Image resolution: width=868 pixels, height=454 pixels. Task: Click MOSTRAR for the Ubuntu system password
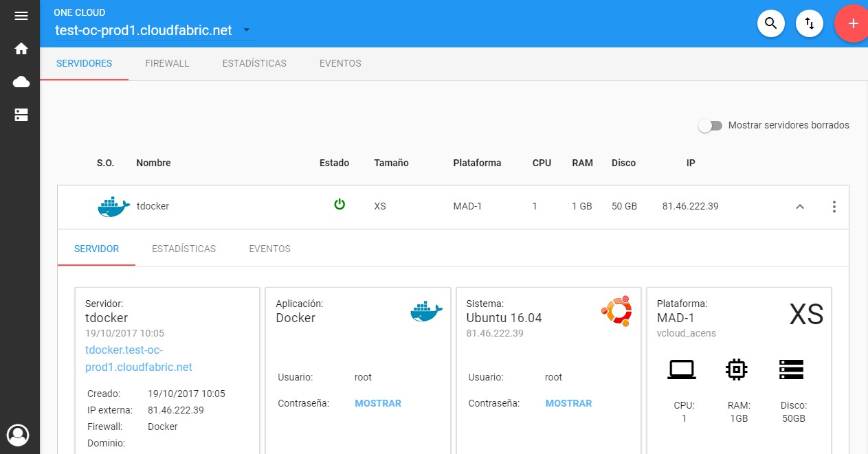click(568, 403)
